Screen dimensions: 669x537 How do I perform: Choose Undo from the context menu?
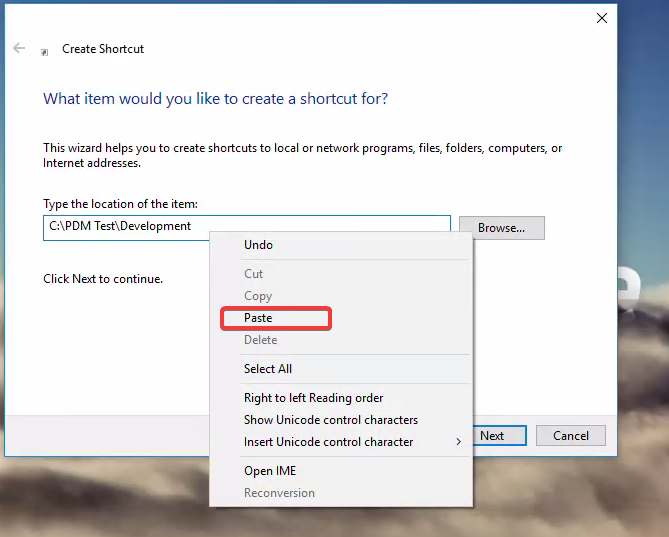point(341,245)
